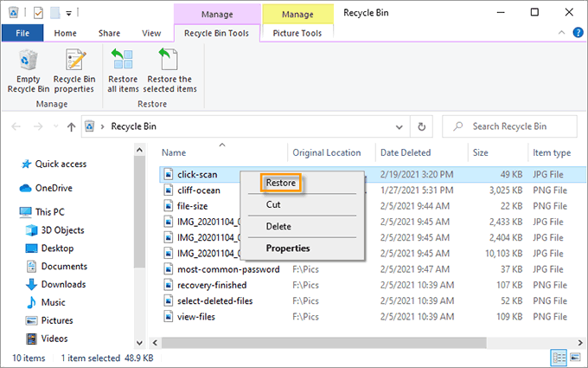Click Recycle Bin in the address bar
588x368 pixels.
(x=133, y=126)
